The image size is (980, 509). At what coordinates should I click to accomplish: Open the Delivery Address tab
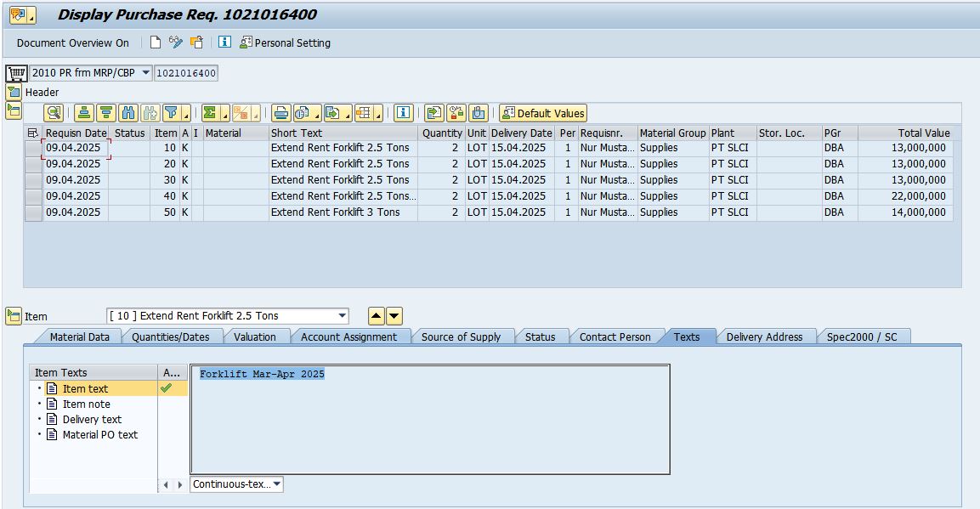point(763,337)
